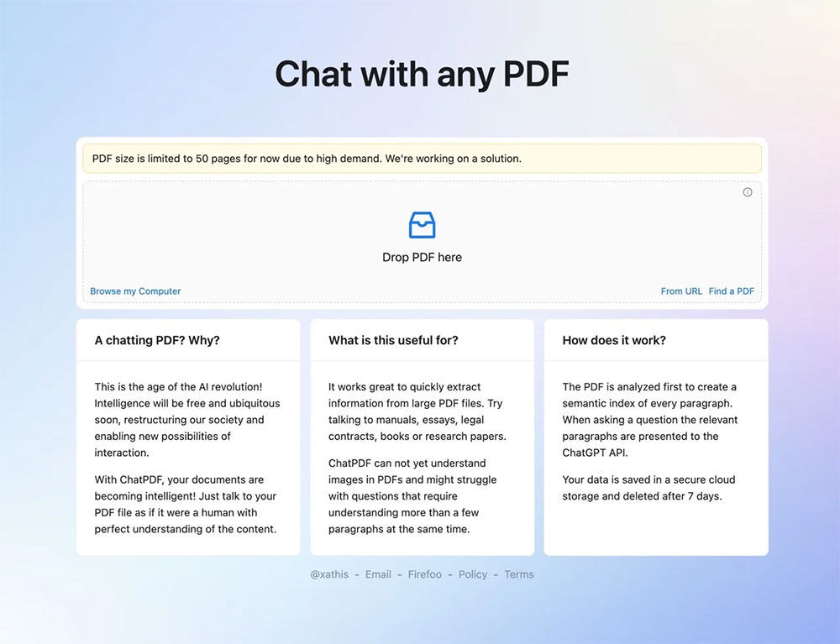Click Browse my Computer link
840x644 pixels.
pos(135,291)
